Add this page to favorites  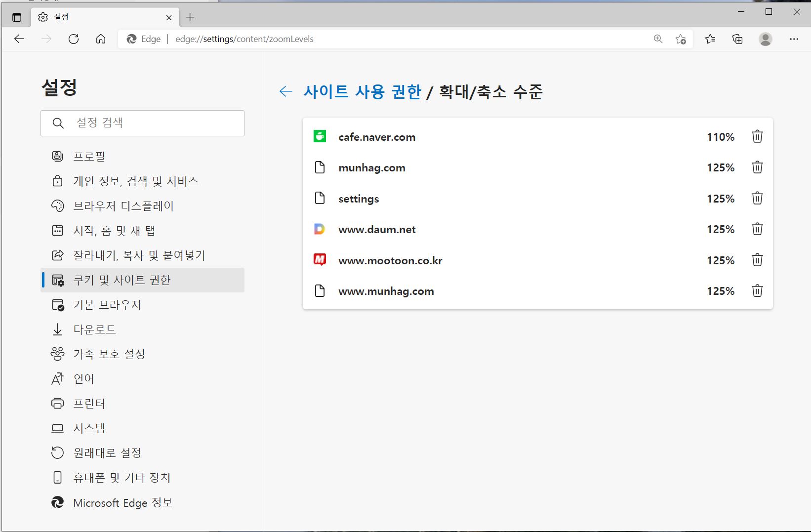(x=681, y=39)
